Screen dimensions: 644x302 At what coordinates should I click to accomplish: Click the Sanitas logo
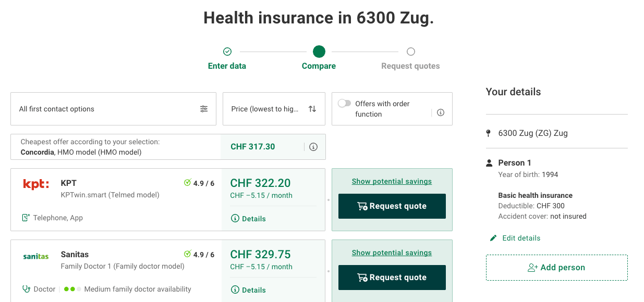pos(36,256)
